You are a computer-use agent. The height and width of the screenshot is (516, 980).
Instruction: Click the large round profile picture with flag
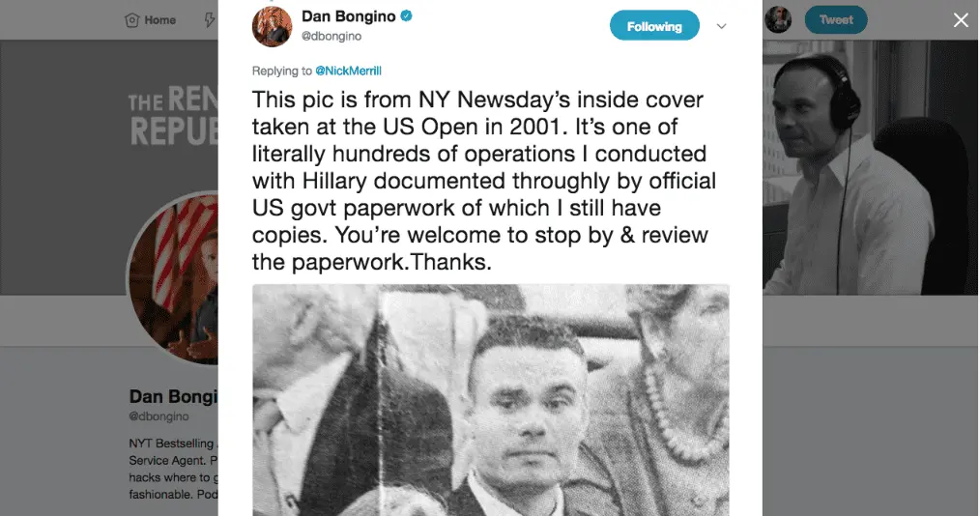pos(173,278)
